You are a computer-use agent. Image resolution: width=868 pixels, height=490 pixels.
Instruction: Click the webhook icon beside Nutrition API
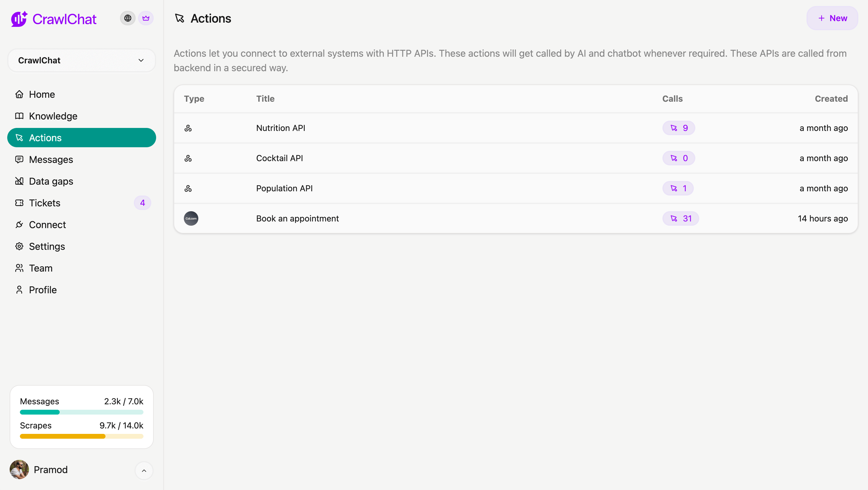[188, 128]
